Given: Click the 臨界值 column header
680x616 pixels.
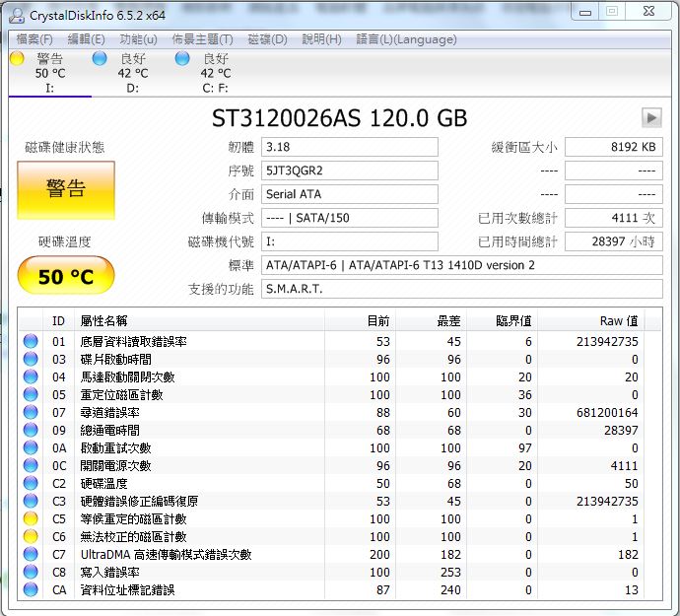Looking at the screenshot, I should [503, 321].
